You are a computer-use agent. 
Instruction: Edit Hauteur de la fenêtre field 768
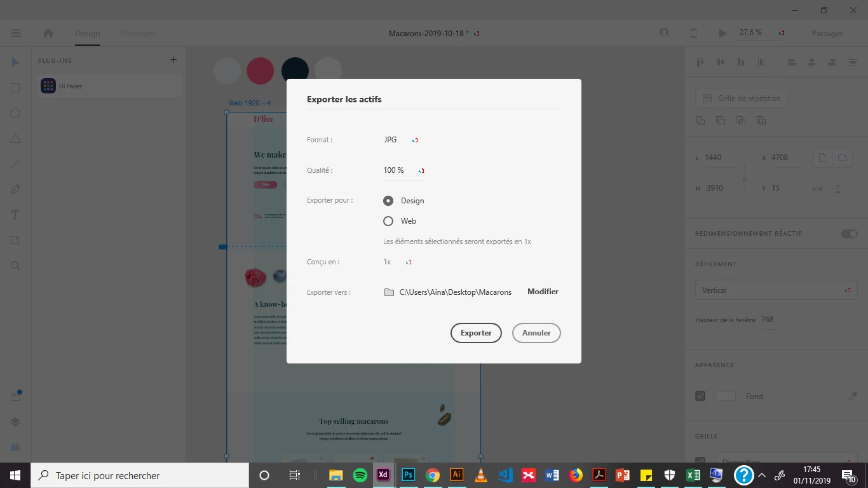768,320
